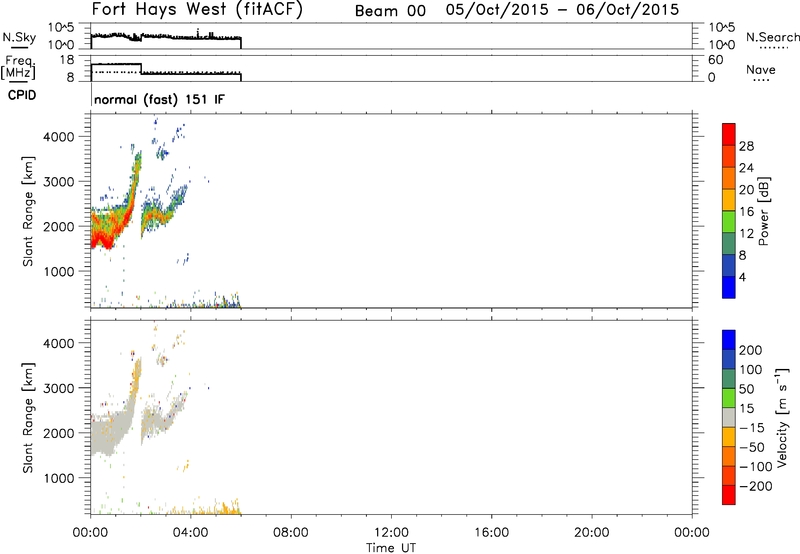The width and height of the screenshot is (800, 554).
Task: Click the '12:00' time tick label
Action: point(391,533)
